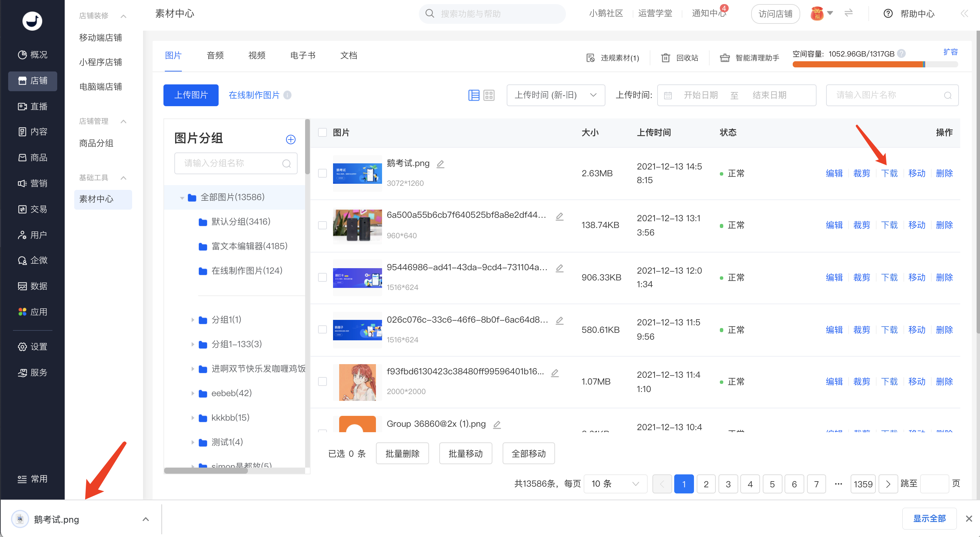Check the box for 95446986-ad41 image row
Viewport: 980px width, 537px height.
pos(322,277)
